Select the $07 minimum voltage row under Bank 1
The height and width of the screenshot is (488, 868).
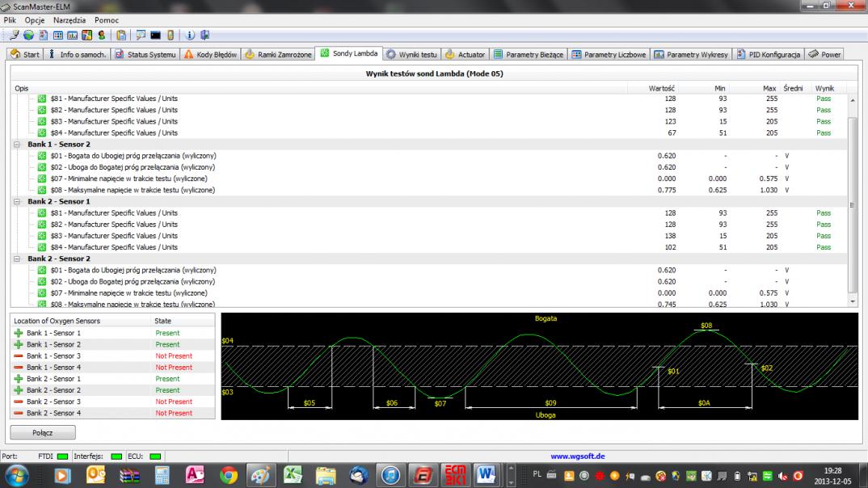click(128, 179)
